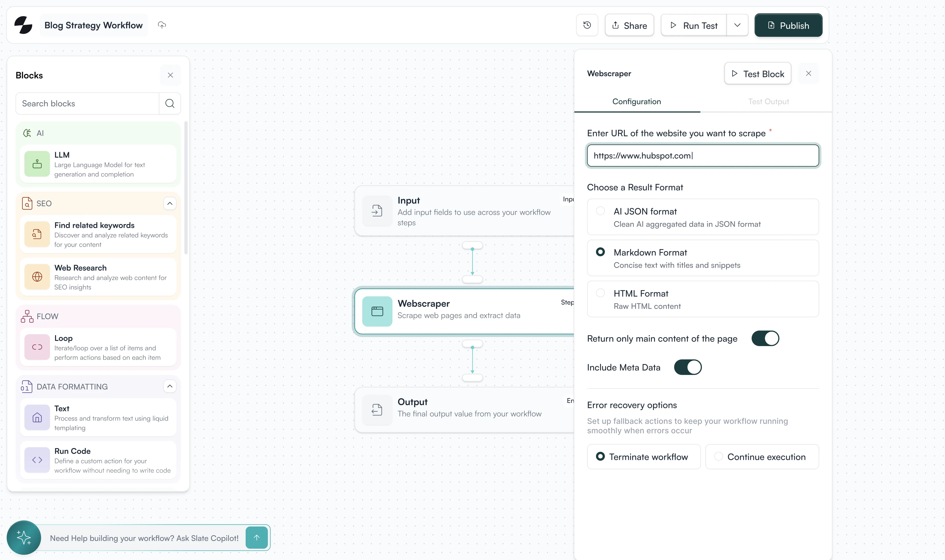Open the Run Test dropdown arrow
The height and width of the screenshot is (560, 945).
tap(737, 25)
